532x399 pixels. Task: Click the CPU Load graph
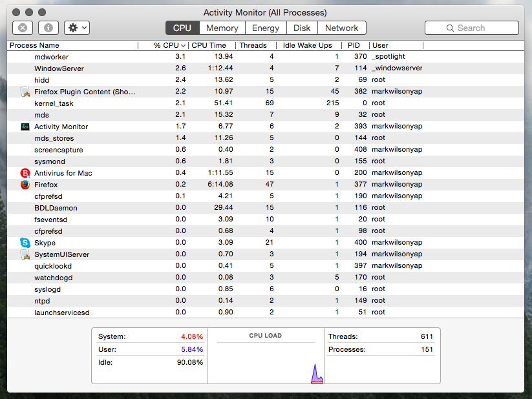(x=266, y=363)
